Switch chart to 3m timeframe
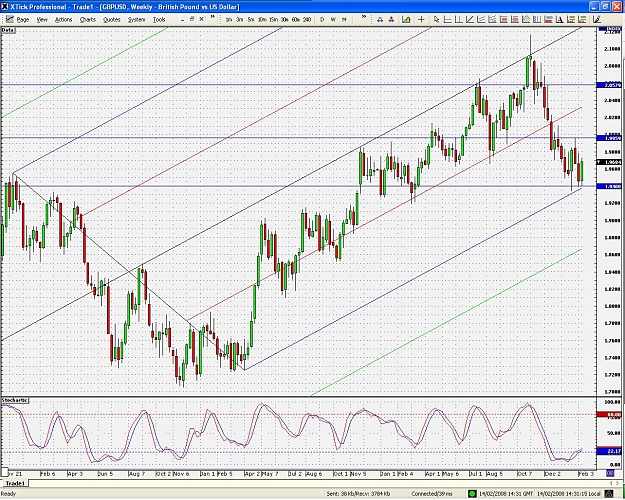This screenshot has height=500, width=625. pyautogui.click(x=240, y=19)
